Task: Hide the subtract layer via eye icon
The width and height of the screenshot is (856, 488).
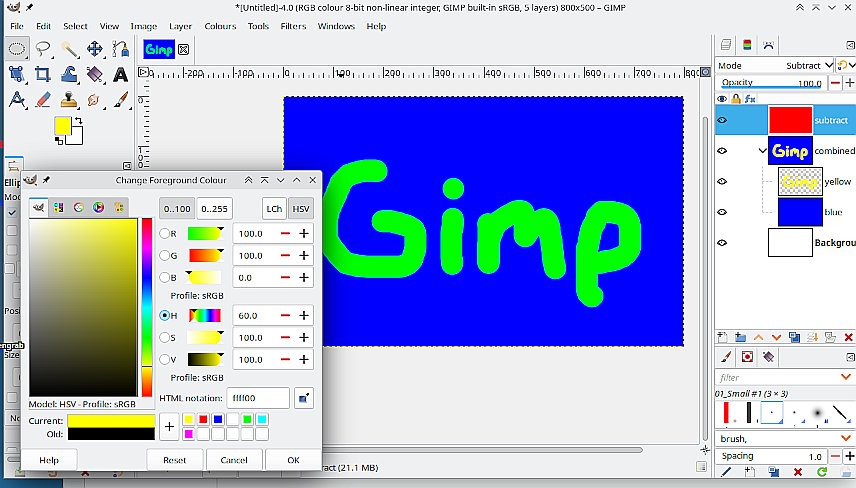Action: click(x=722, y=120)
